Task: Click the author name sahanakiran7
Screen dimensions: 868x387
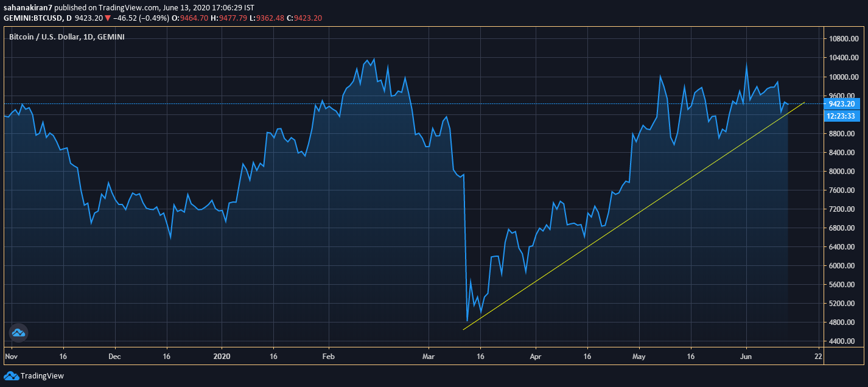Action: coord(27,8)
